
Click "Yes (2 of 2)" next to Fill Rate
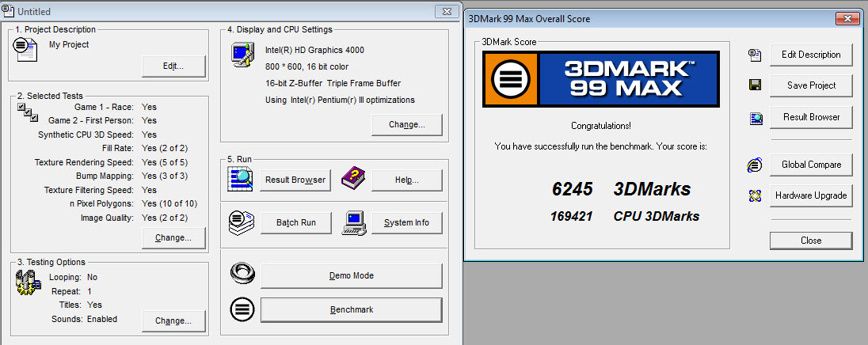(165, 148)
